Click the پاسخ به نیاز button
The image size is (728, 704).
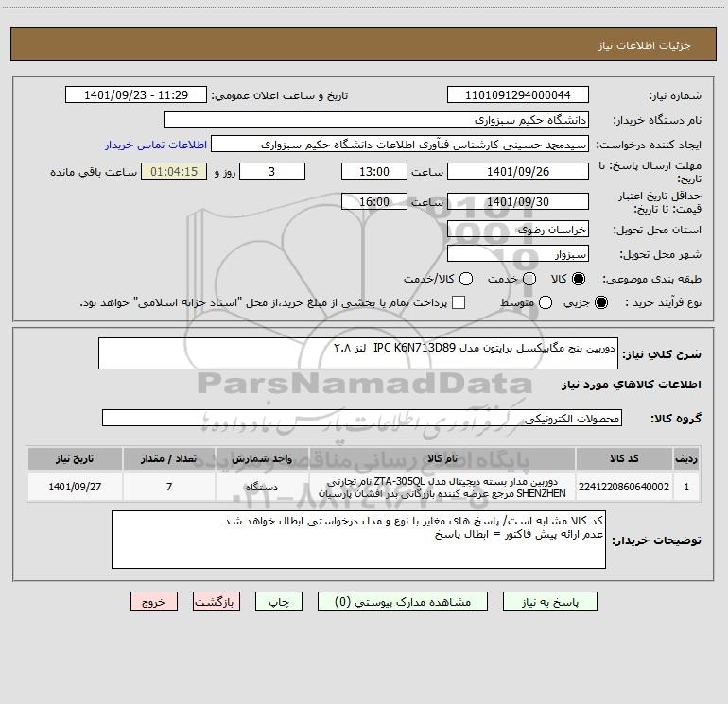[x=550, y=602]
